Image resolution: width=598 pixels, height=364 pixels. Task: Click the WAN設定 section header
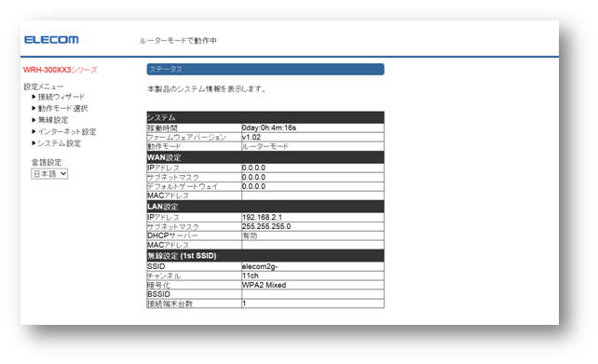coord(265,157)
